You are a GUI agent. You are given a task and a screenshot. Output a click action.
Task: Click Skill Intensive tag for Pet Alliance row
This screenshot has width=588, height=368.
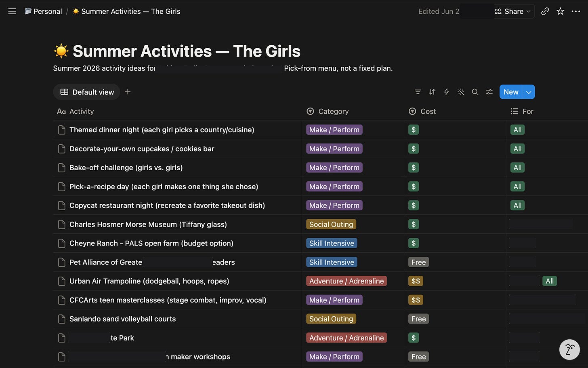click(332, 262)
